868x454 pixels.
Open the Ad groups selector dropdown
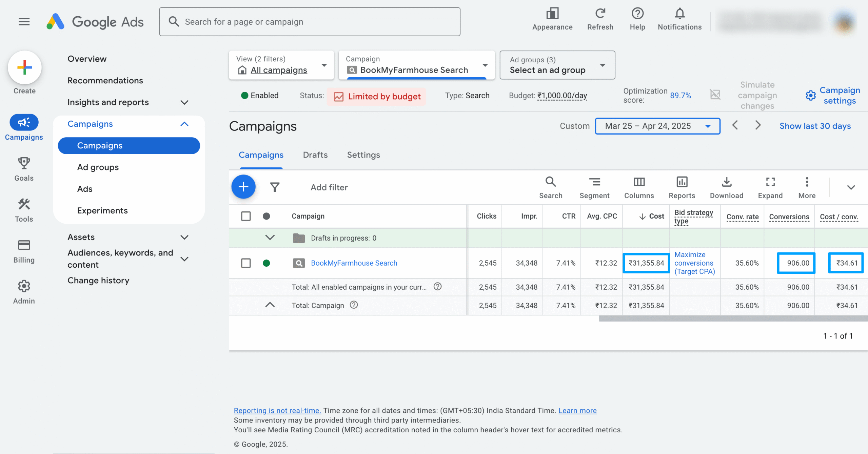click(x=557, y=65)
